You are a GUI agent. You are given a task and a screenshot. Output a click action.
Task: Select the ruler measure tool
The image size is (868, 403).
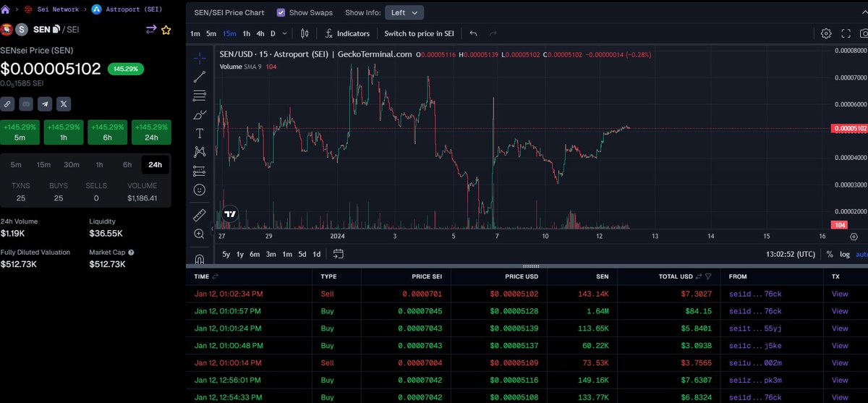pos(200,215)
